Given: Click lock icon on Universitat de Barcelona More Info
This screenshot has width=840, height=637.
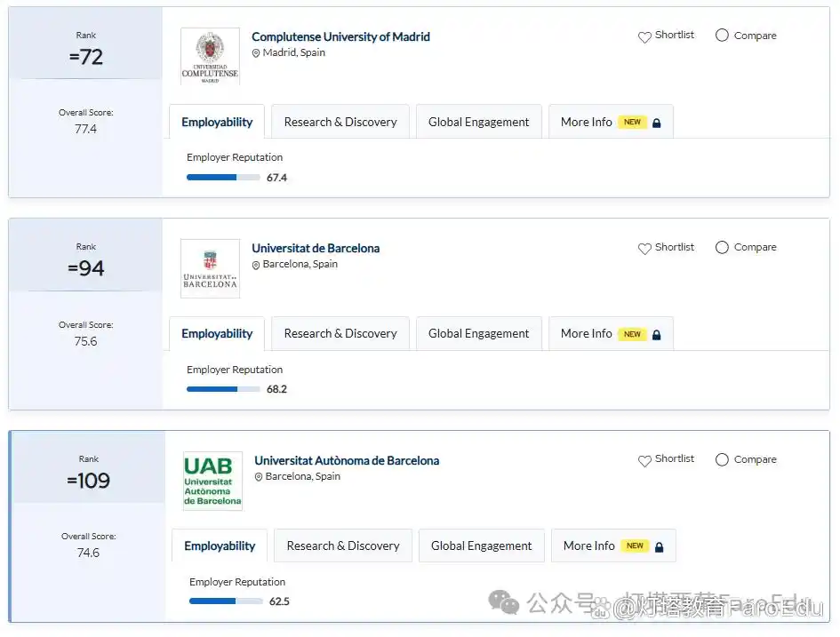Looking at the screenshot, I should coord(657,335).
